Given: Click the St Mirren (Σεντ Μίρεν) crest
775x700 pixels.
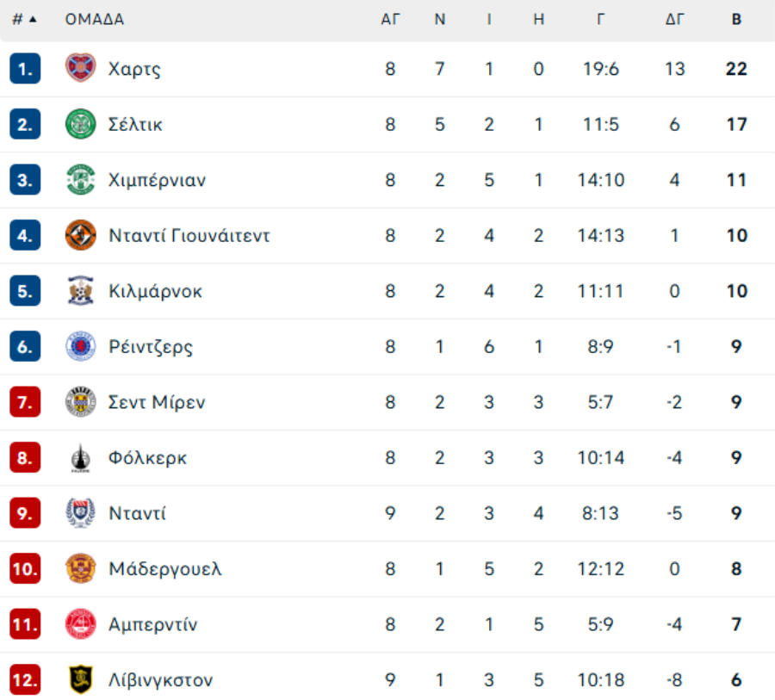Looking at the screenshot, I should tap(80, 402).
